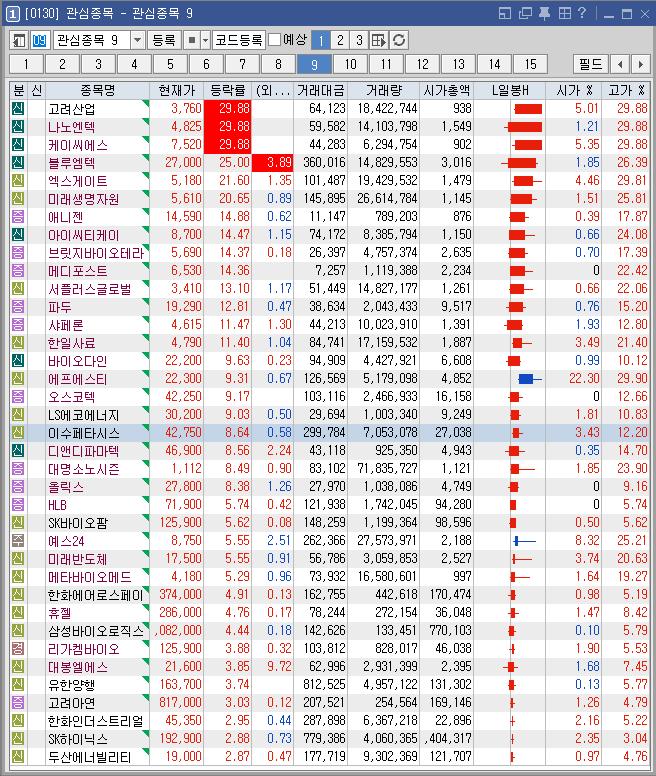This screenshot has height=776, width=656.
Task: Click the compact window mode icon in title bar
Action: [505, 13]
